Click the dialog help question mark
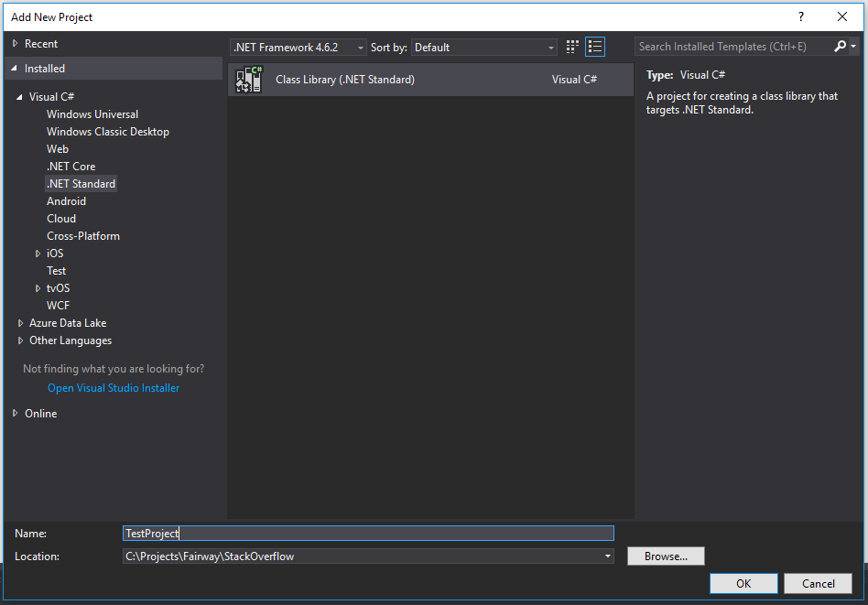 [800, 16]
